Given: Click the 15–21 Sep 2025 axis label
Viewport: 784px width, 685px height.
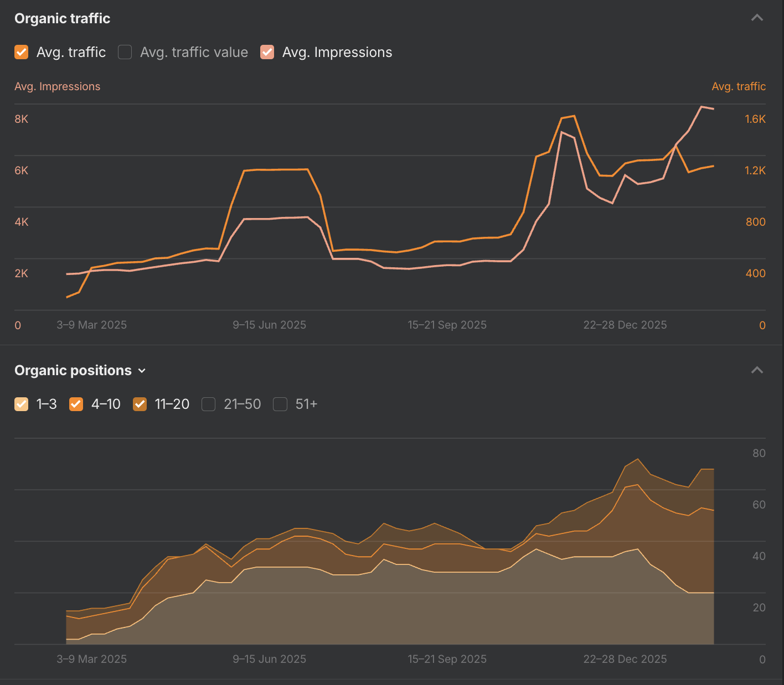Looking at the screenshot, I should [x=447, y=325].
